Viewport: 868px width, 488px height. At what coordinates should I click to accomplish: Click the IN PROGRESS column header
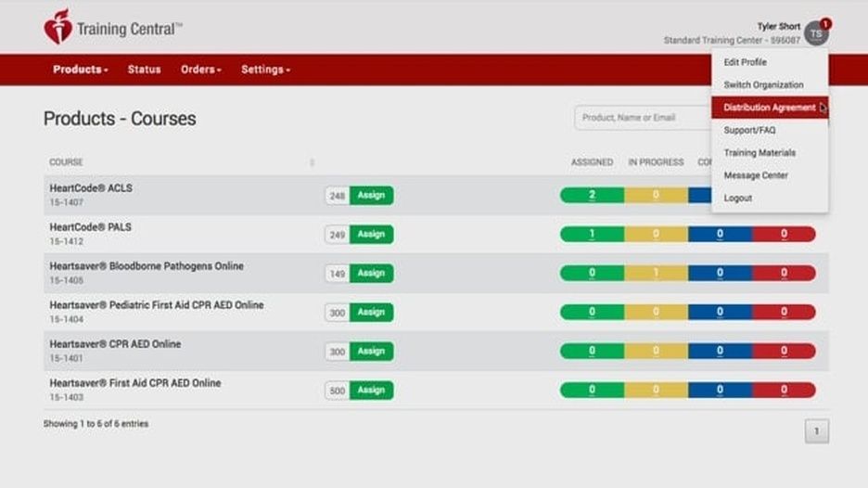tap(656, 162)
